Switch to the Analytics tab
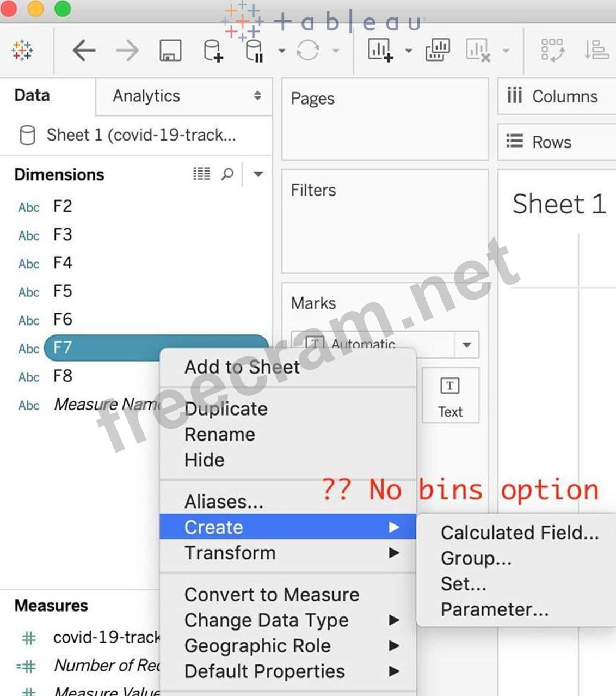The height and width of the screenshot is (696, 616). 146,96
